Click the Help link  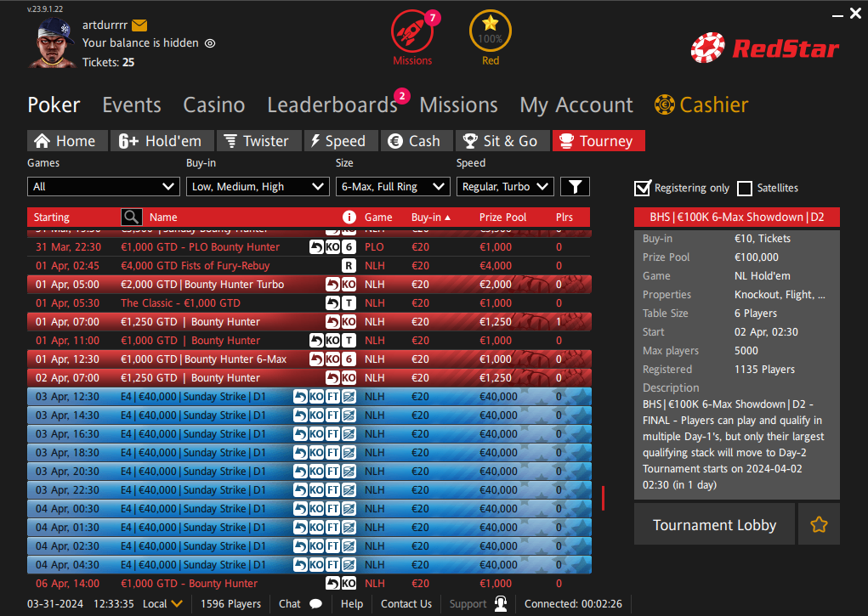[x=352, y=604]
